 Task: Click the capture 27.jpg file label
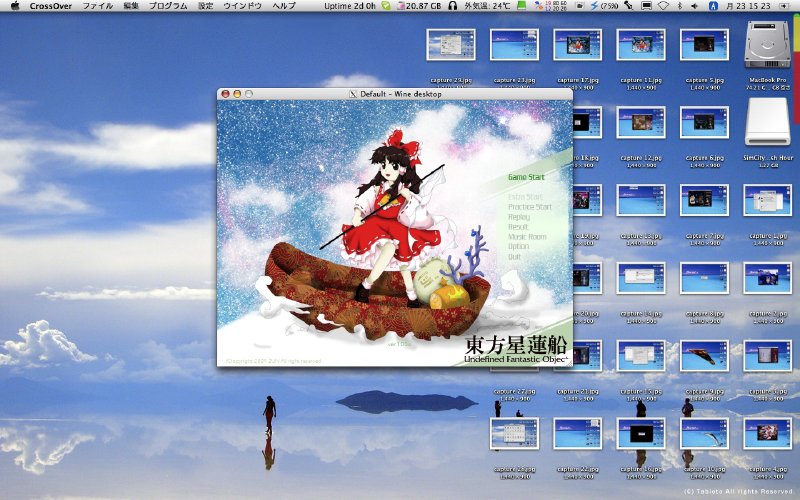pos(514,391)
